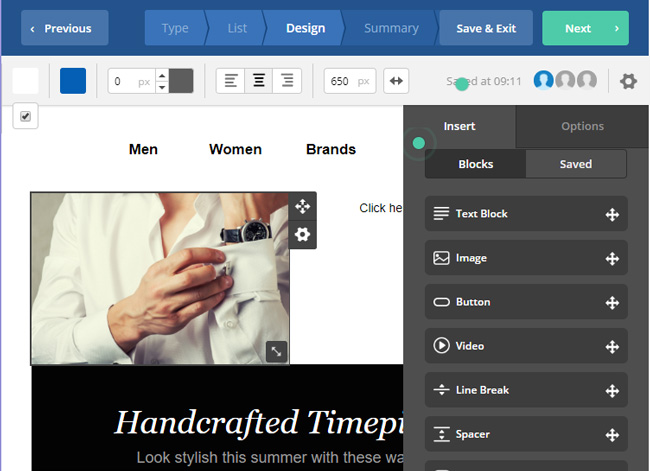Click the green Next button
Viewport: 650px width, 471px height.
(x=585, y=28)
